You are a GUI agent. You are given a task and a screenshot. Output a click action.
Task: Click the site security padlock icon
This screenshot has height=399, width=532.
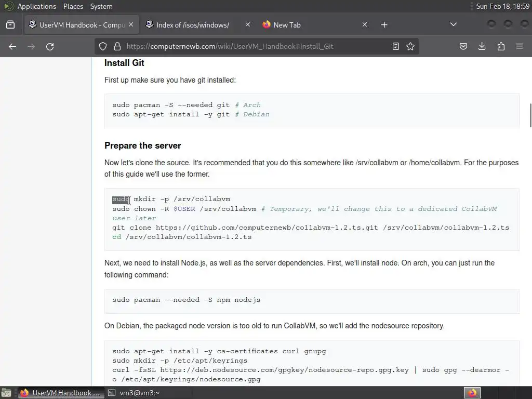(x=117, y=46)
